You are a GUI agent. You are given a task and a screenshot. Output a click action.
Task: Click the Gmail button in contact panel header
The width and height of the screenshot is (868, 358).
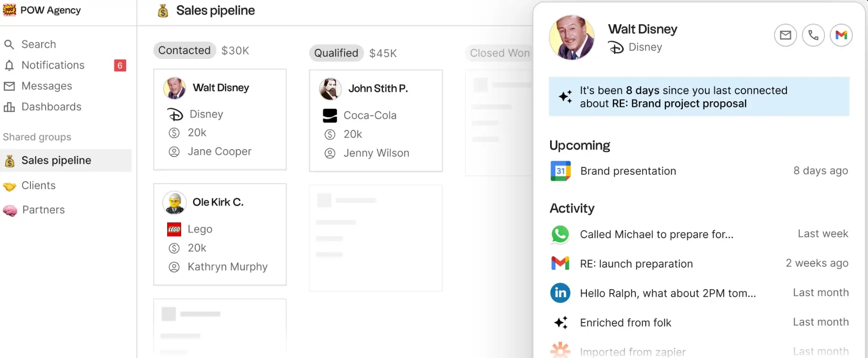pyautogui.click(x=841, y=35)
